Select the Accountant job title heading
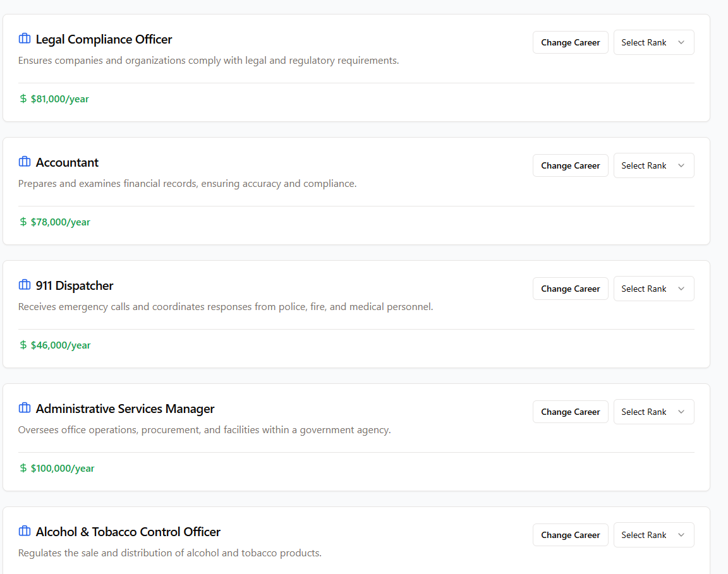This screenshot has height=574, width=728. point(67,162)
